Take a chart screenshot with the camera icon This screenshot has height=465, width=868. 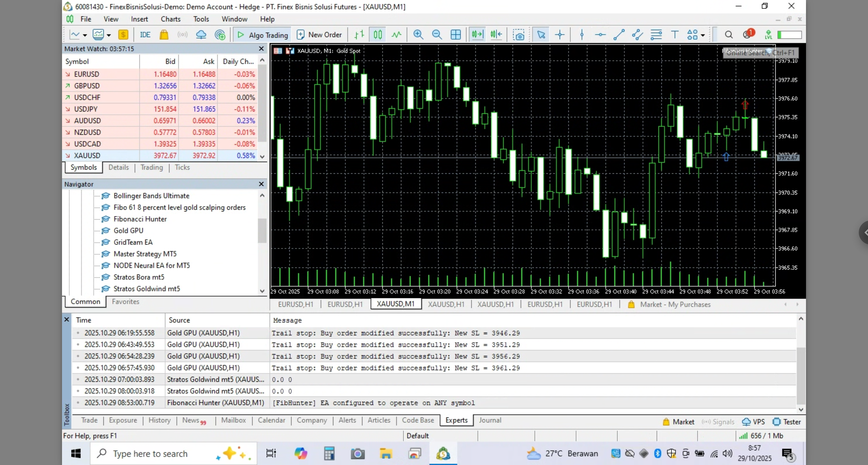click(519, 34)
